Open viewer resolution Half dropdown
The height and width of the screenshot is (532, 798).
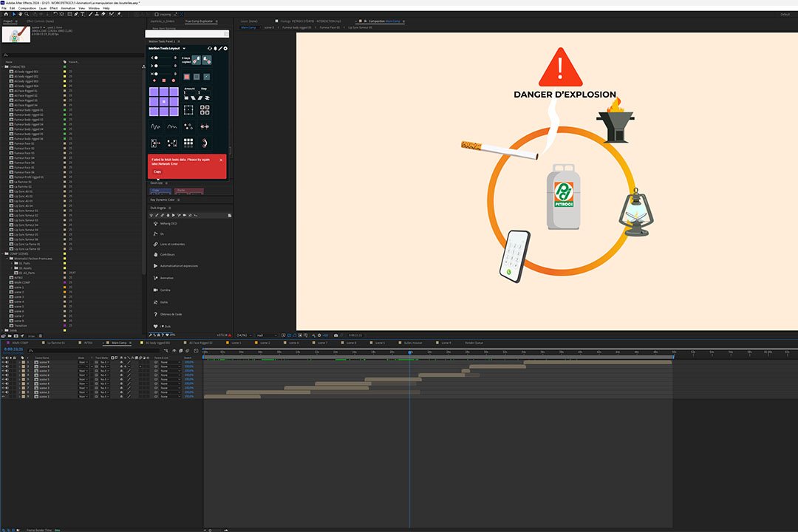tap(267, 335)
